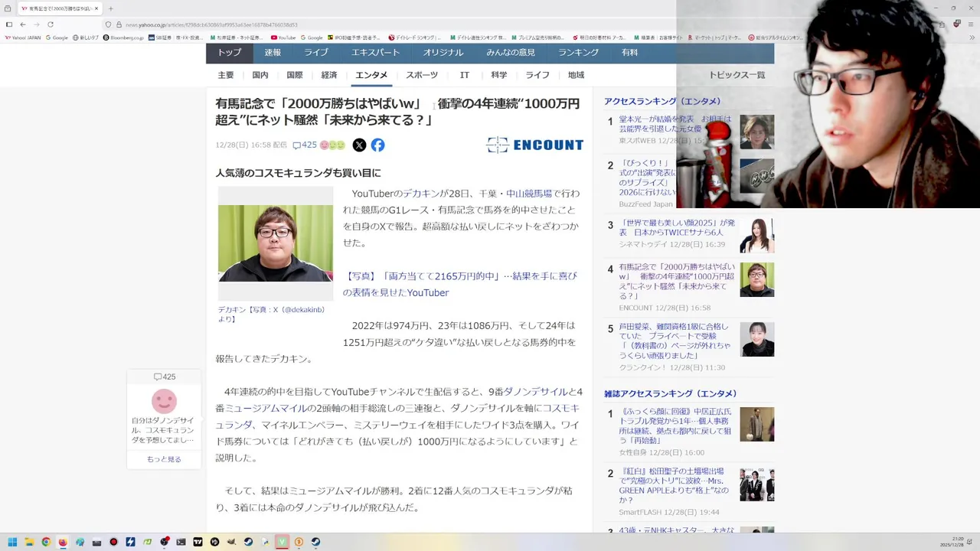Click the reaction emoji faces beside comment count
The width and height of the screenshot is (980, 551).
tap(332, 145)
